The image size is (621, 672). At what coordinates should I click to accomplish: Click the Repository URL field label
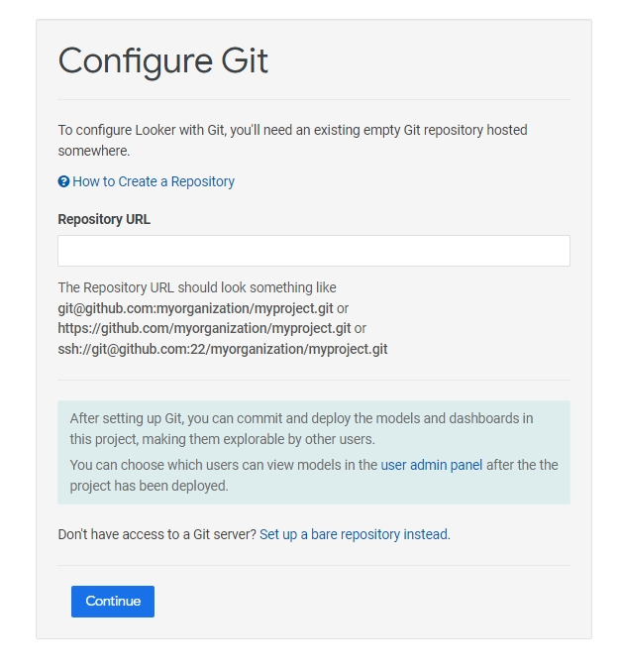click(104, 219)
